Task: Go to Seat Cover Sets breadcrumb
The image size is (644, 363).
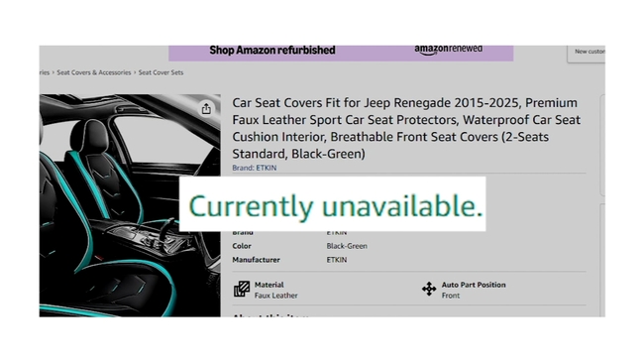Action: (161, 72)
